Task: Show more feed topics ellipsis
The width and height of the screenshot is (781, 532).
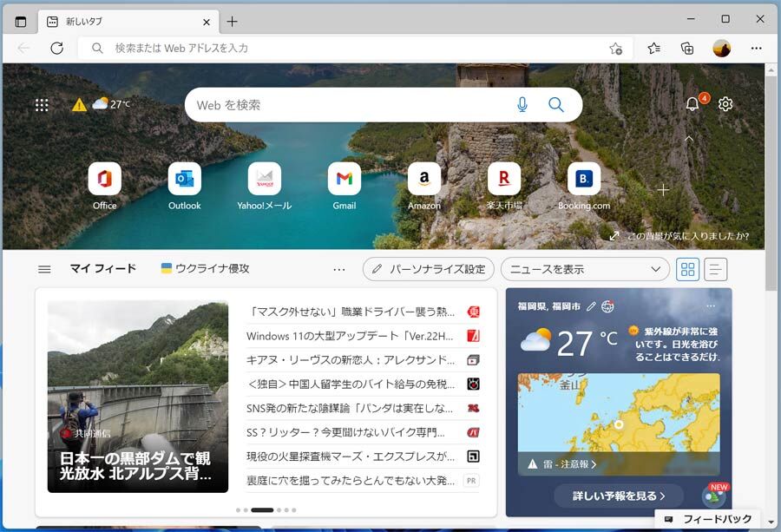Action: (339, 270)
